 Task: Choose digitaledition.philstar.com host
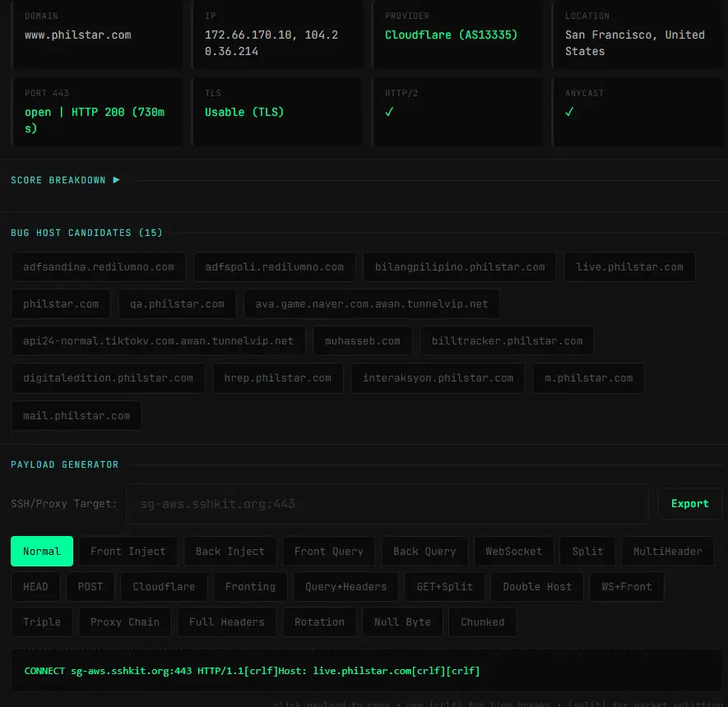109,378
